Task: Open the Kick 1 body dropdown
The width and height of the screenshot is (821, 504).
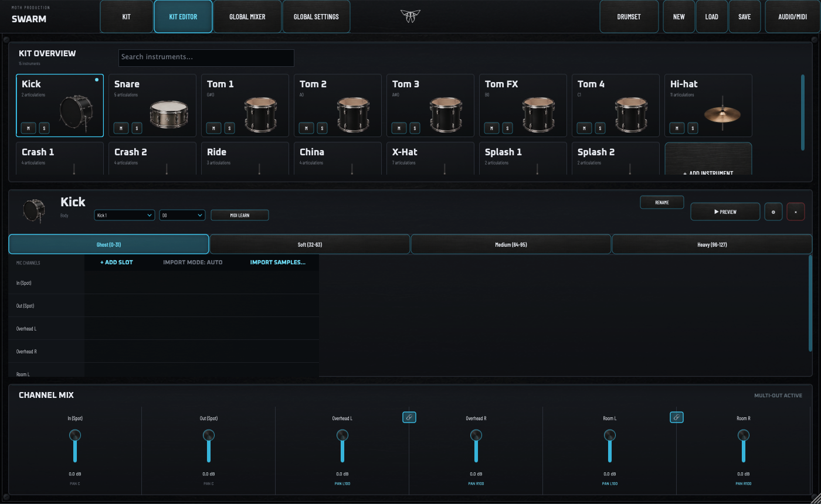Action: 124,215
